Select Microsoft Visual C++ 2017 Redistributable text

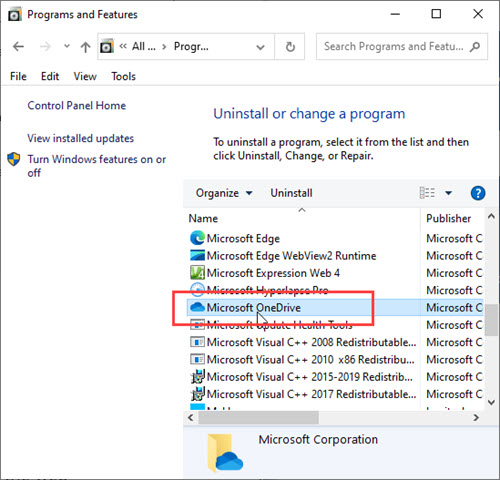click(311, 394)
